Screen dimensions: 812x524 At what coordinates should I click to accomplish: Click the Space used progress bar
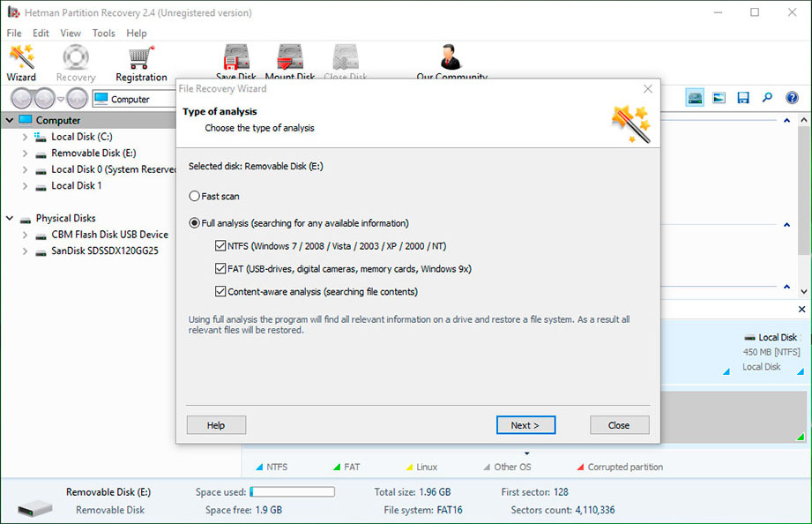(294, 491)
